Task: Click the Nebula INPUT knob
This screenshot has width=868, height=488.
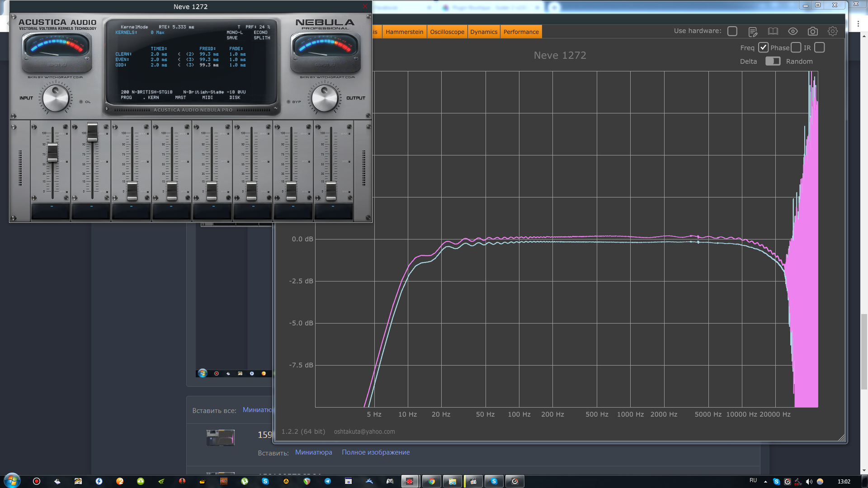Action: (56, 98)
